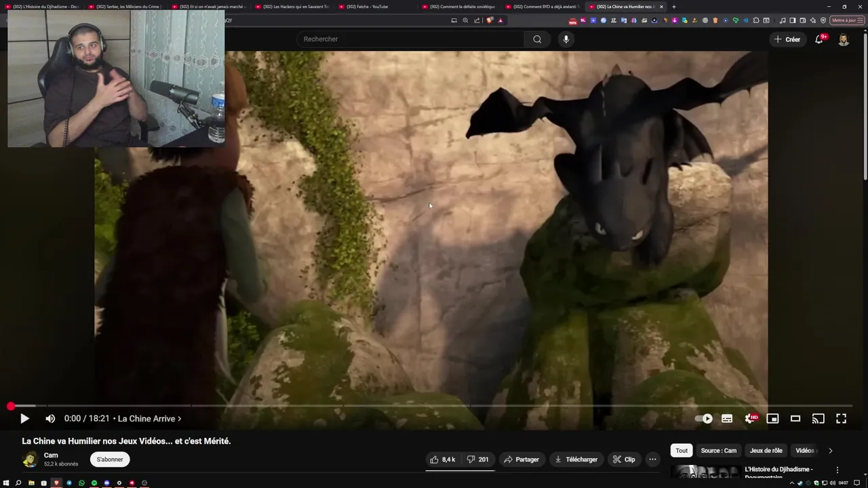Open Brave Leo AI sparkle icon
The width and height of the screenshot is (868, 488).
click(x=813, y=20)
